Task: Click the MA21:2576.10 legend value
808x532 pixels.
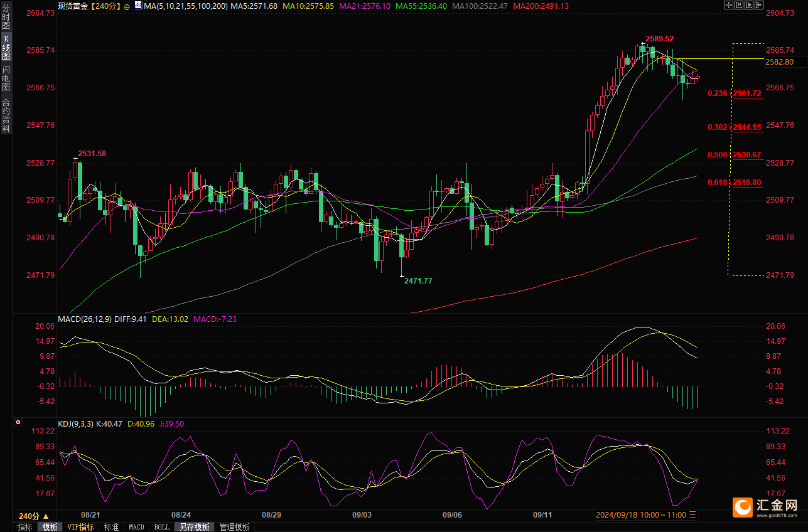Action: [365, 6]
